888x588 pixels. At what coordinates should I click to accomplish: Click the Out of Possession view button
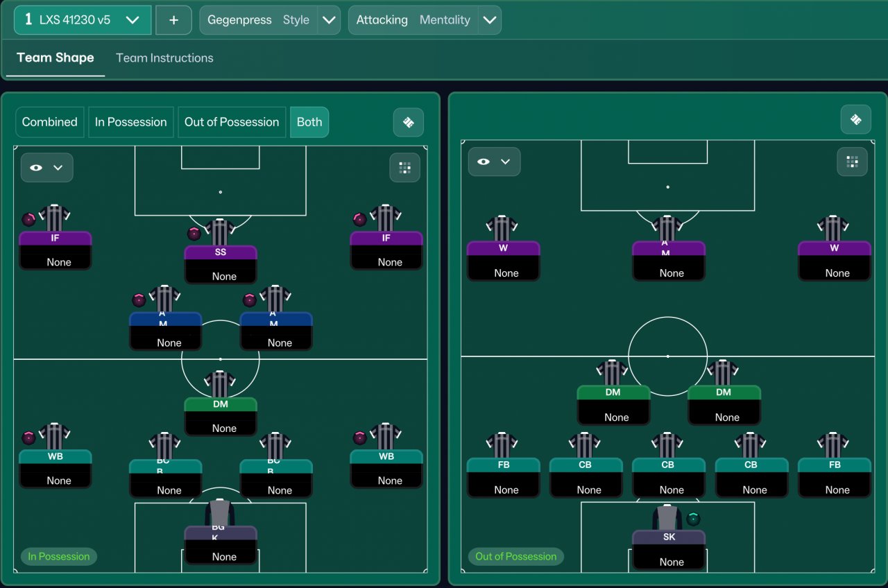(x=232, y=122)
